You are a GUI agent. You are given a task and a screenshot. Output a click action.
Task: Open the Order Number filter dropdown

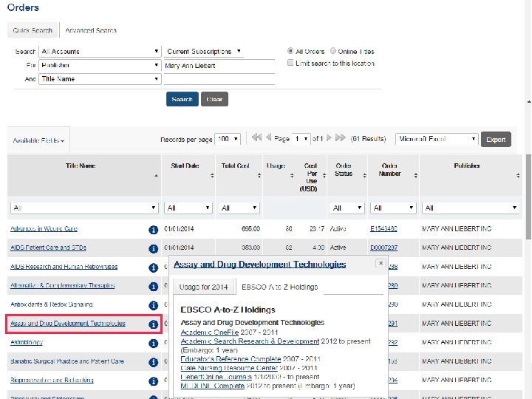[393, 208]
